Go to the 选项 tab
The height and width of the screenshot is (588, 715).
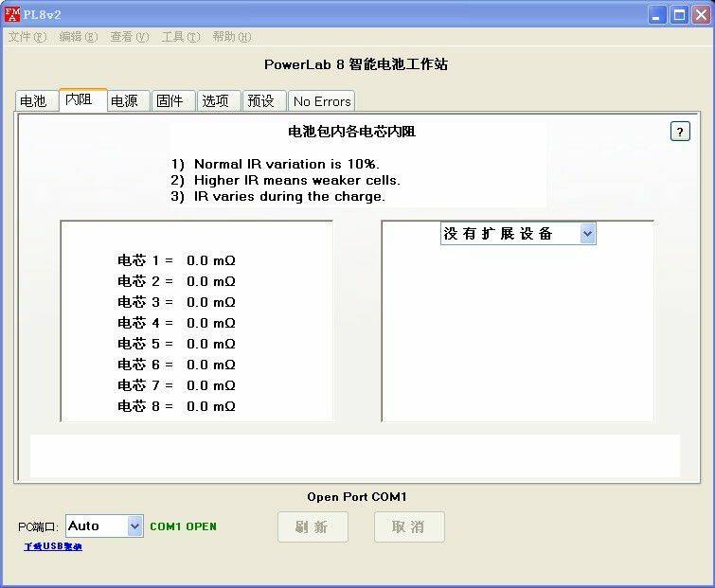tap(219, 100)
